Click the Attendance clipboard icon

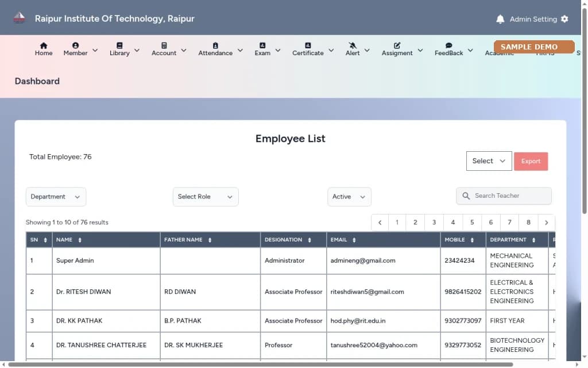[215, 45]
